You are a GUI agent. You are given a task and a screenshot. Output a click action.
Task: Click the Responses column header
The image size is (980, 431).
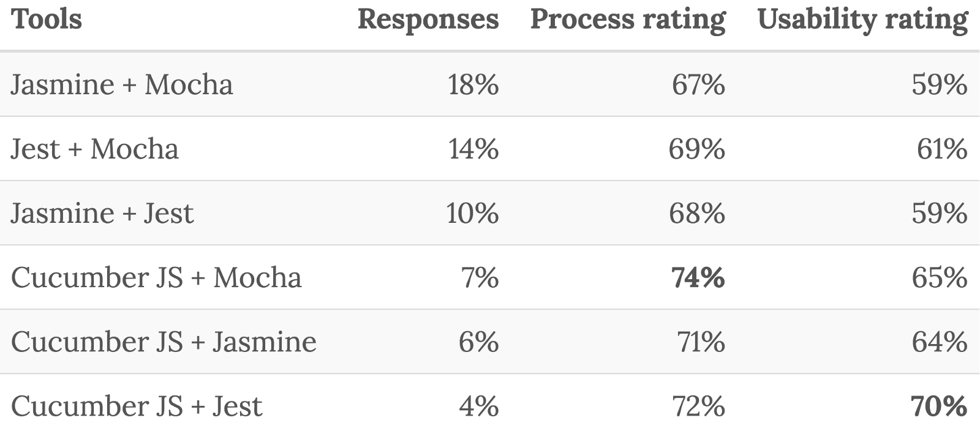428,19
